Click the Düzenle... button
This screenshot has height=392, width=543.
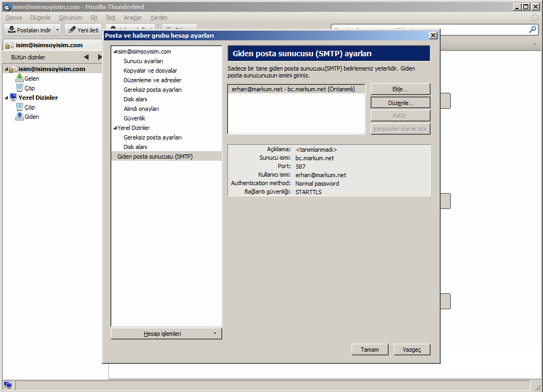point(400,102)
